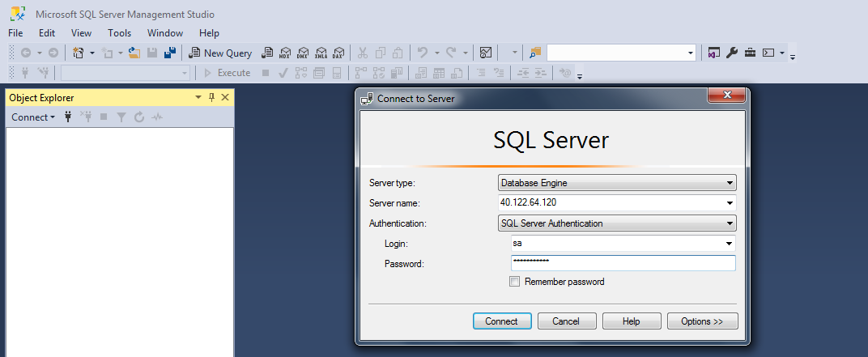This screenshot has height=357, width=868.
Task: Close the Object Explorer panel
Action: click(225, 97)
